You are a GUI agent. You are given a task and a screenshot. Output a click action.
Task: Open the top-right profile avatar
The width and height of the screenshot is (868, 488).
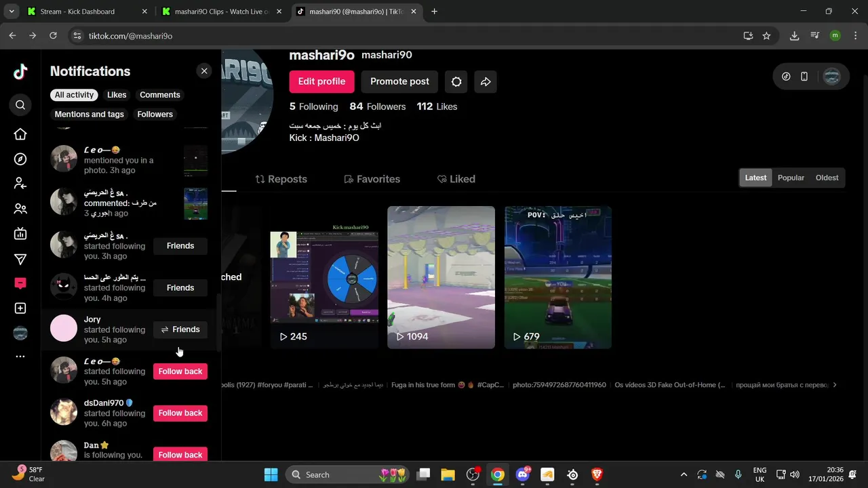click(831, 77)
